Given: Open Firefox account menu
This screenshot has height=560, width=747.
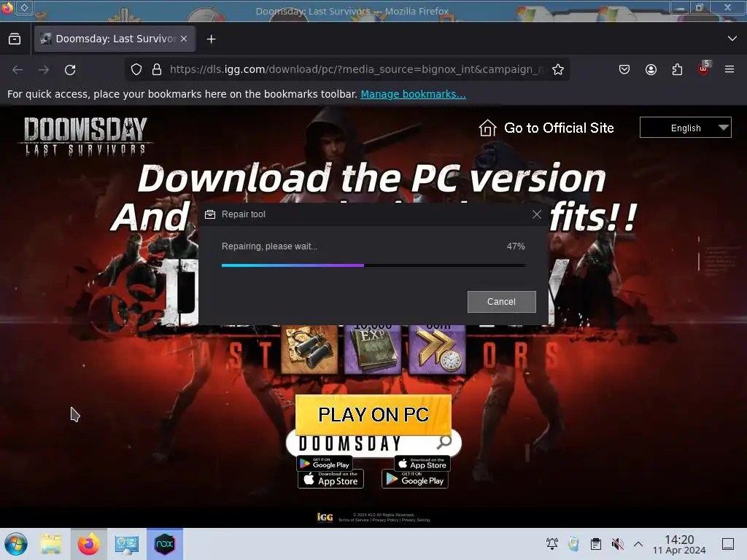Looking at the screenshot, I should click(651, 69).
